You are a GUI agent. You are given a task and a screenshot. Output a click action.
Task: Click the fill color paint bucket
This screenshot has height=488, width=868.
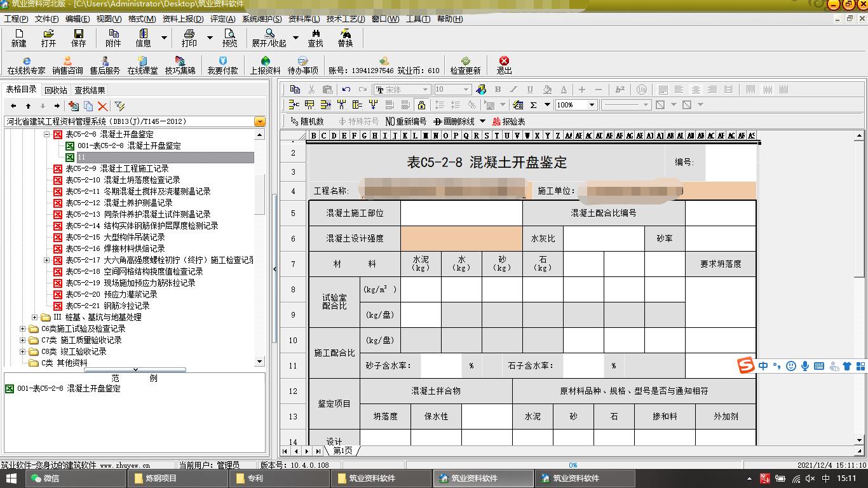[546, 90]
